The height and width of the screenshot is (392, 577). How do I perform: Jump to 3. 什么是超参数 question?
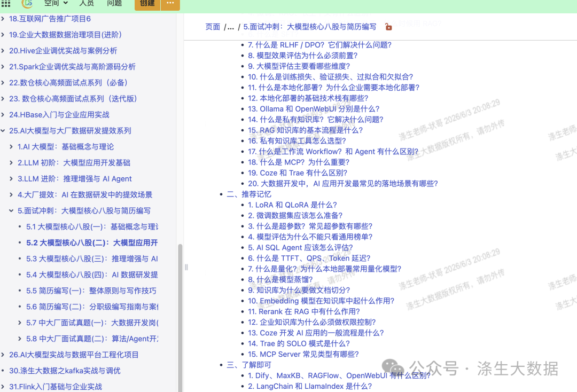click(x=310, y=226)
